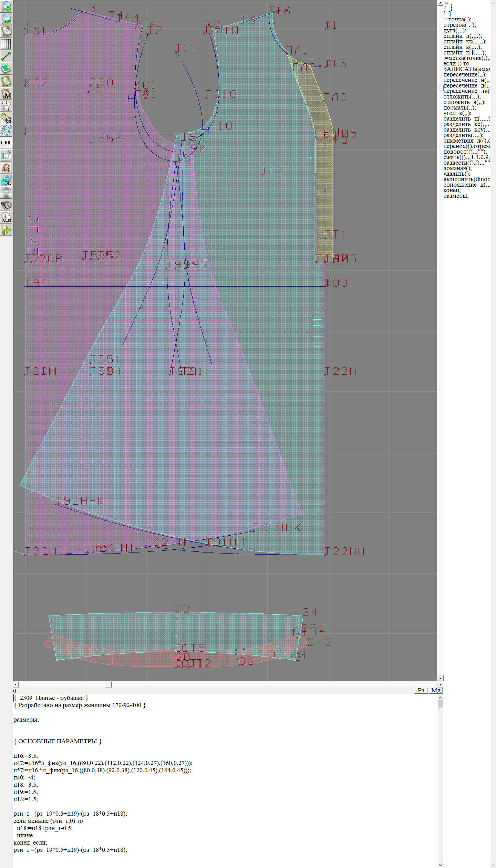Select the line segment tool icon
Screen dimensions: 496x868
[x=6, y=56]
